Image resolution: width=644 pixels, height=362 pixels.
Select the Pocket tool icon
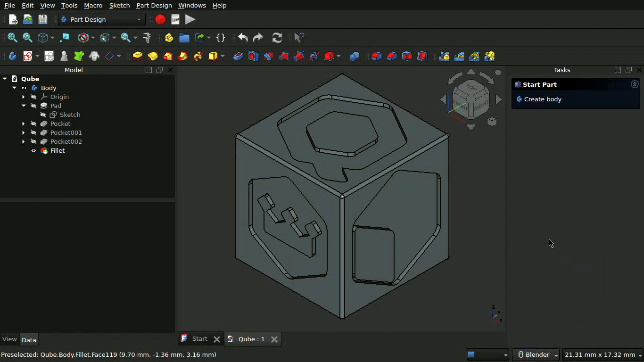tap(239, 57)
